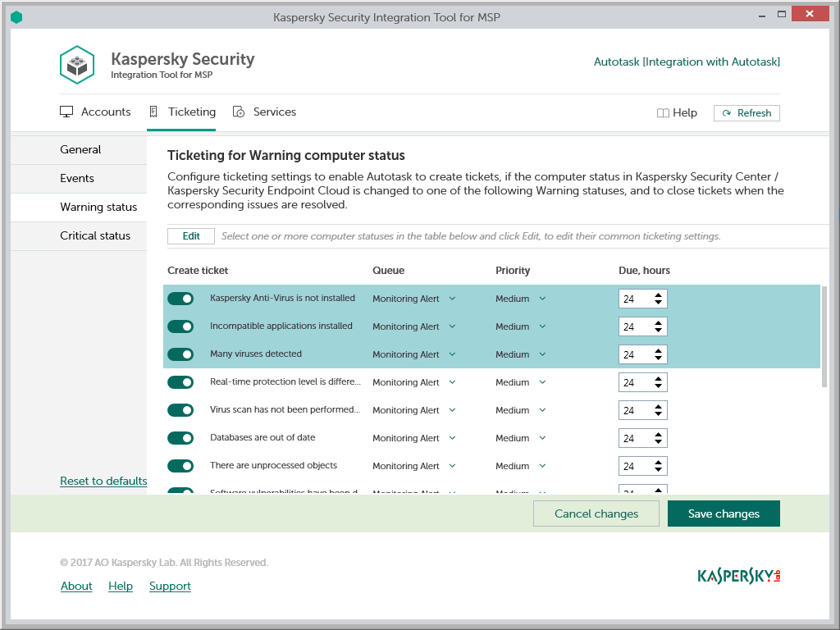Click the Kaspersky Lab logo in footer

click(738, 576)
